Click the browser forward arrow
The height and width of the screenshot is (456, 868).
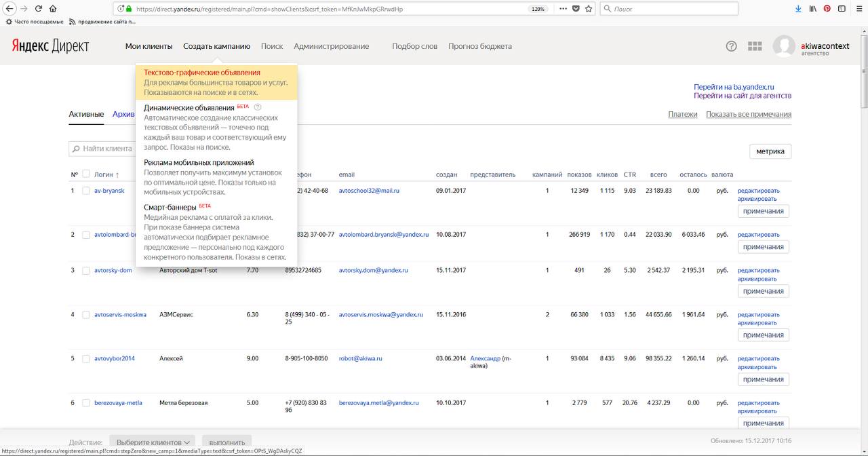pyautogui.click(x=24, y=9)
